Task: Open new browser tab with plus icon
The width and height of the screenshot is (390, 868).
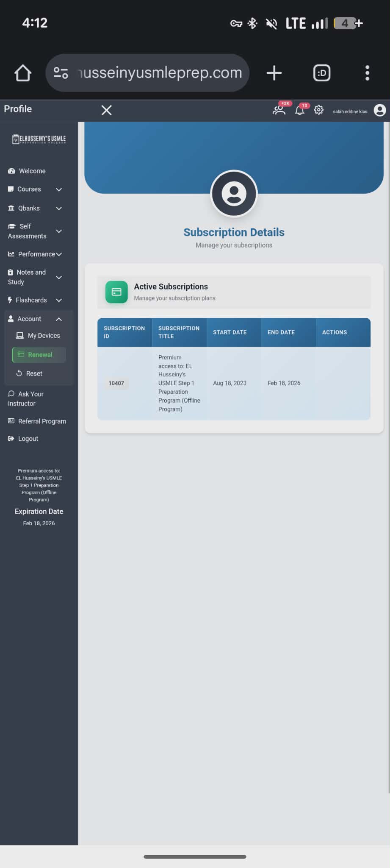Action: pos(274,73)
